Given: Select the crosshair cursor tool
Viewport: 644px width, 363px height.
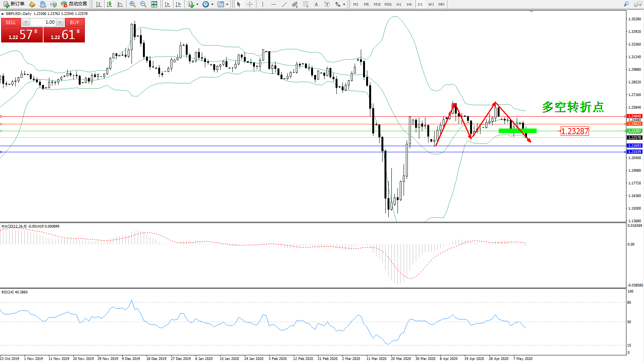Looking at the screenshot, I should coord(250,4).
